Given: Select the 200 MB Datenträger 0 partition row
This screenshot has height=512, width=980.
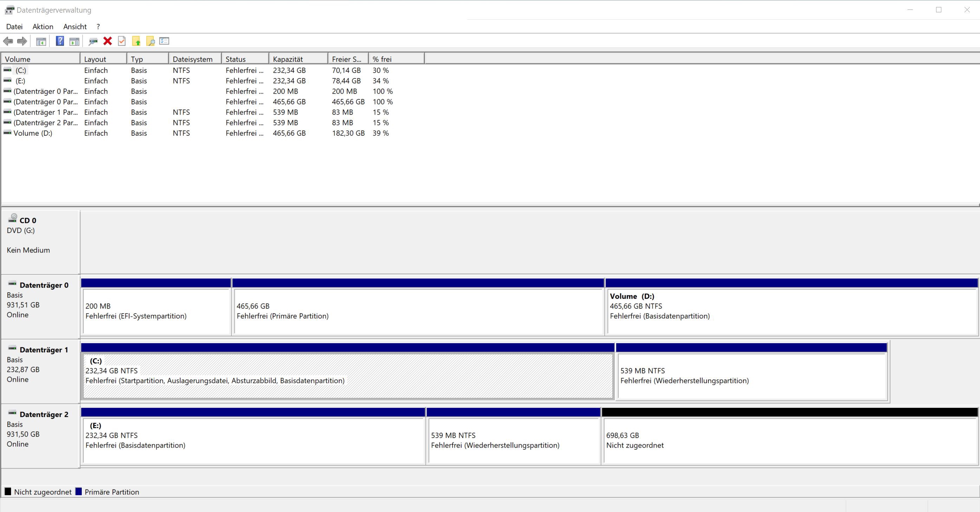Looking at the screenshot, I should point(213,91).
